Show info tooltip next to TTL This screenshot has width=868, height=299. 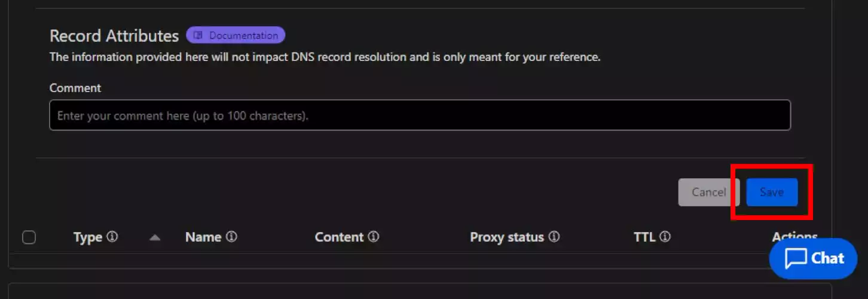[x=665, y=237]
